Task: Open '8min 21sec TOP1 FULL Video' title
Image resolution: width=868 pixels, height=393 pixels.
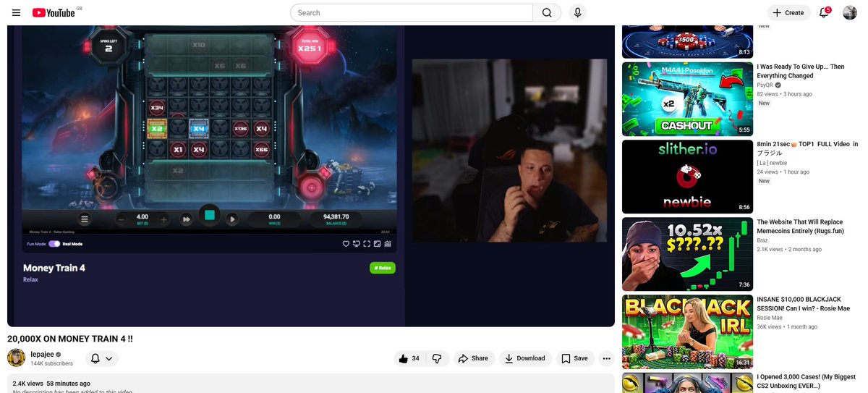Action: (x=807, y=148)
